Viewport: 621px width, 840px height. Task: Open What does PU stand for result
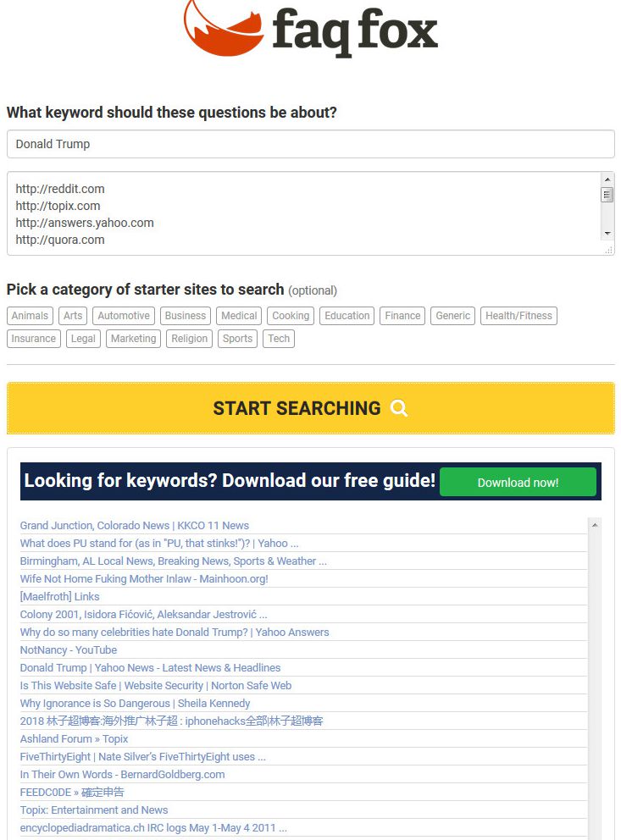[159, 544]
